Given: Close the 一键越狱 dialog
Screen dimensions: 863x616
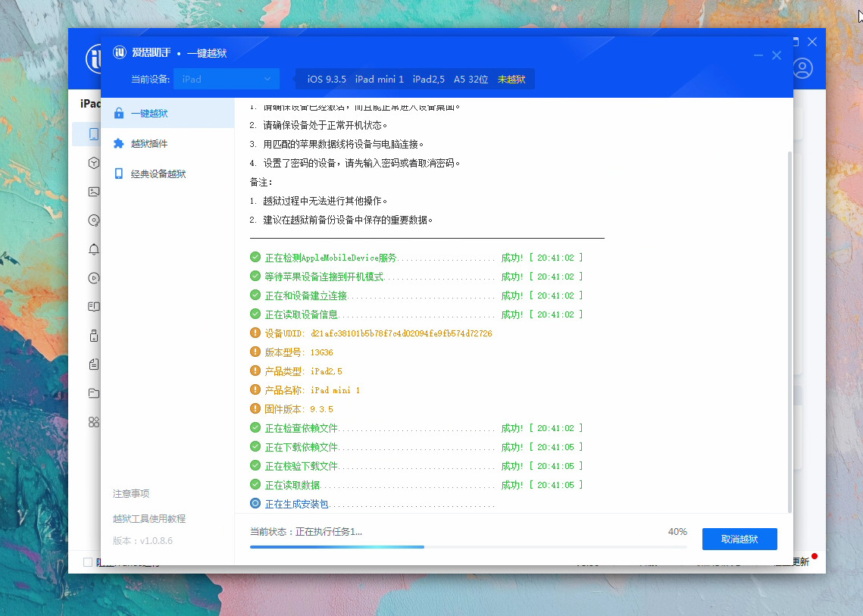Looking at the screenshot, I should click(777, 55).
